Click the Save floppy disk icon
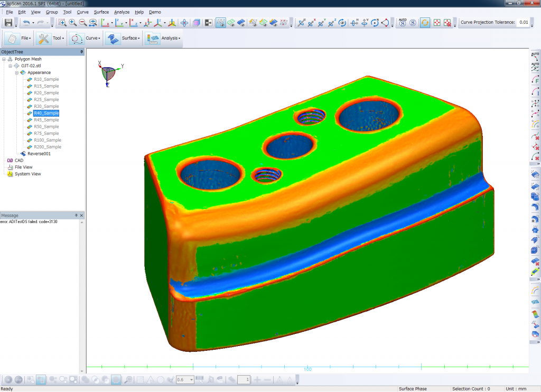541x392 pixels. [x=8, y=23]
